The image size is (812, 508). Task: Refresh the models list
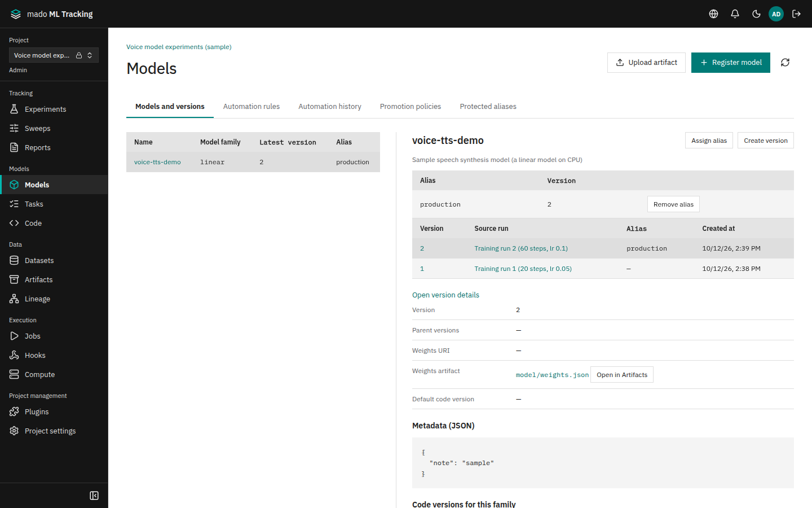(785, 63)
